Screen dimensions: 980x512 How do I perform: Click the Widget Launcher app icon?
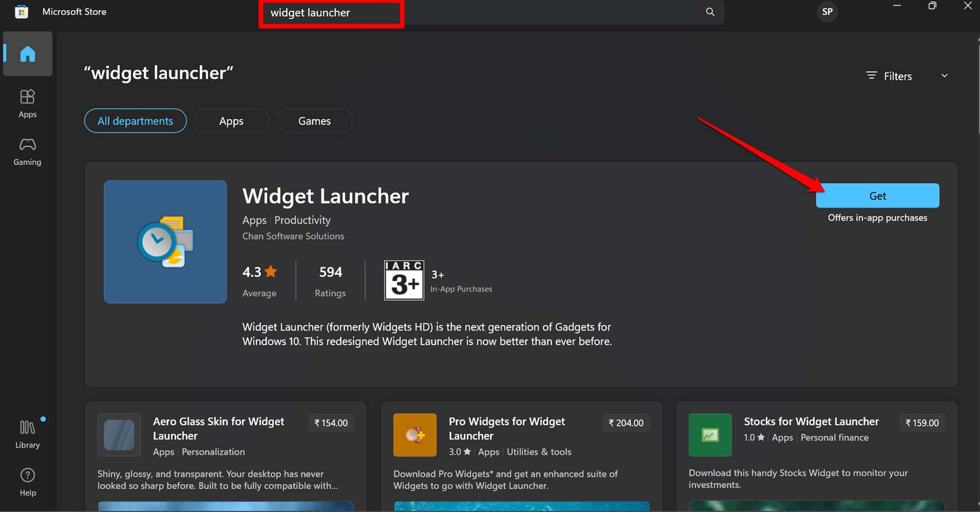(166, 242)
